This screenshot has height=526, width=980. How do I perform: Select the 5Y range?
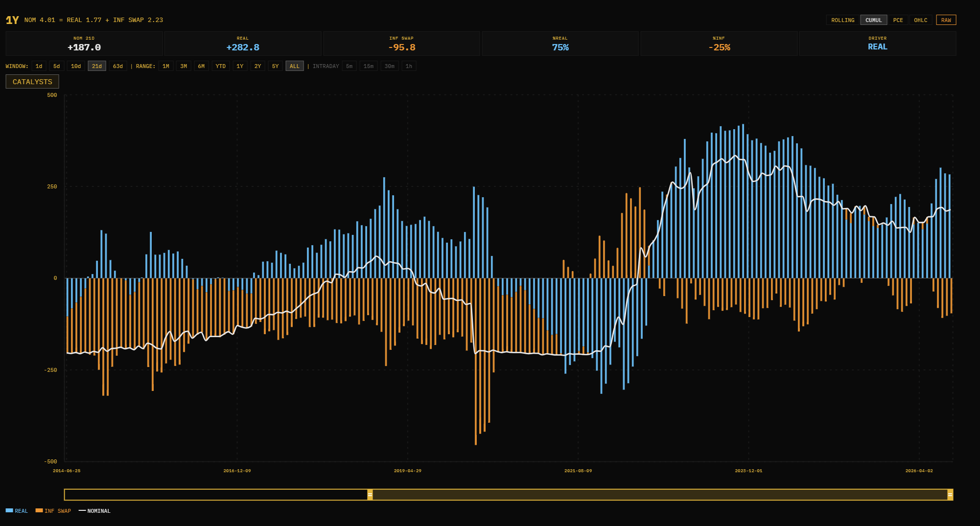(275, 66)
